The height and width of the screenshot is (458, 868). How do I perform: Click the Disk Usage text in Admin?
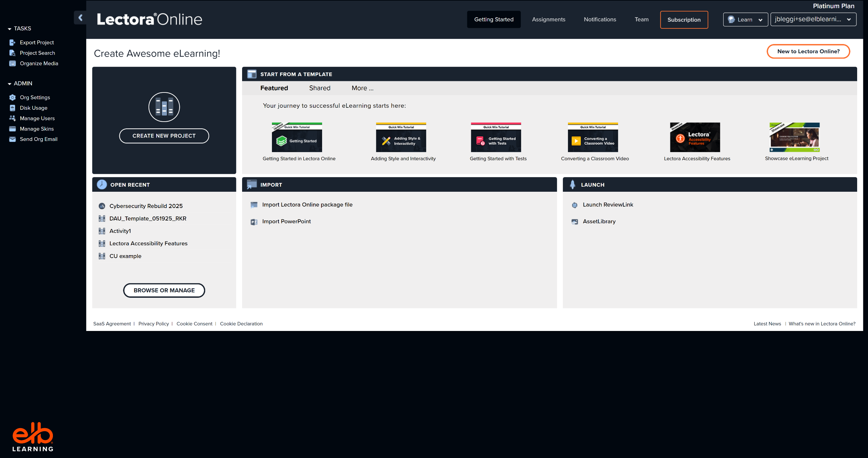pos(34,108)
